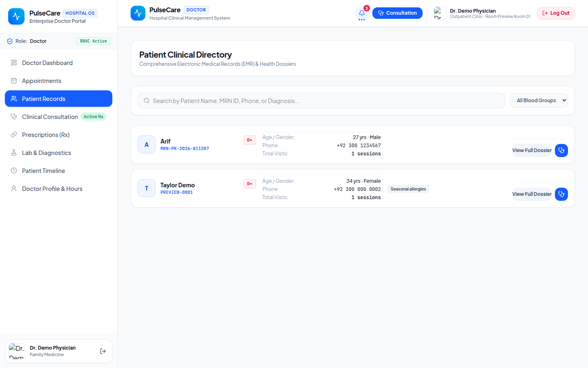Open Doctor Profile & Hours
Image resolution: width=588 pixels, height=368 pixels.
pos(58,189)
